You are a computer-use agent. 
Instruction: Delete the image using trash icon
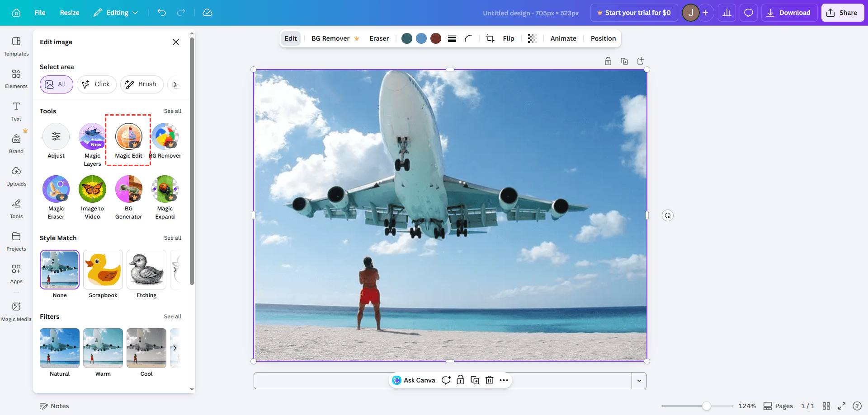[489, 380]
